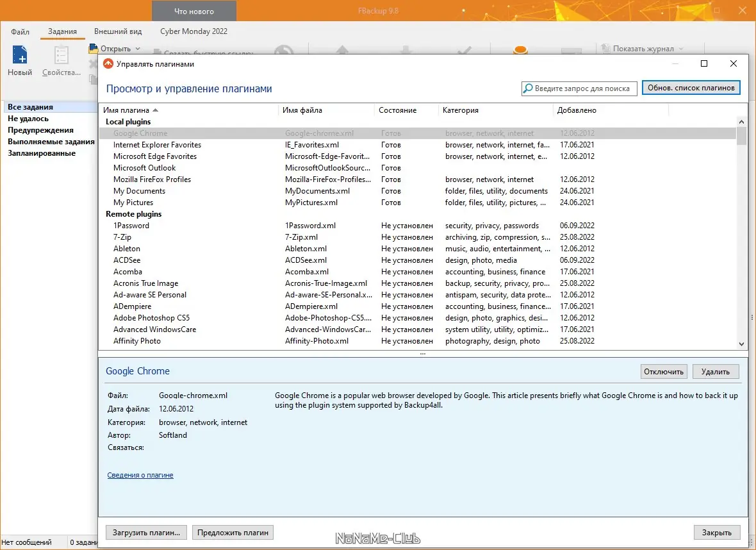
Task: Open the Cyber Monday 2022 tab
Action: pos(194,31)
